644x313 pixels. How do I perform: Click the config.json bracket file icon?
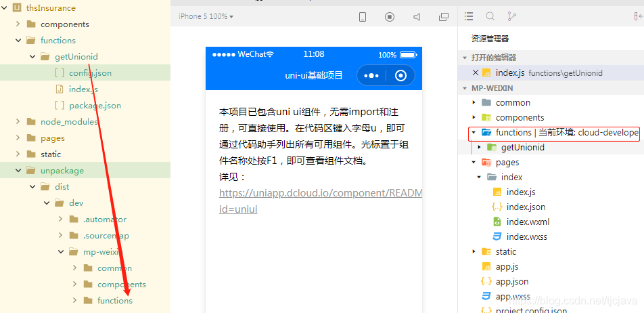click(x=60, y=72)
